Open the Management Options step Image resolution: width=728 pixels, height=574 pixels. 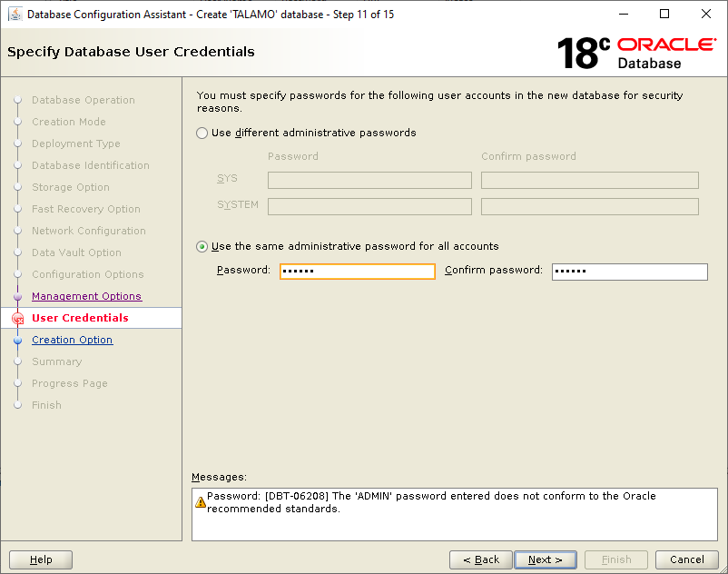[x=86, y=296]
